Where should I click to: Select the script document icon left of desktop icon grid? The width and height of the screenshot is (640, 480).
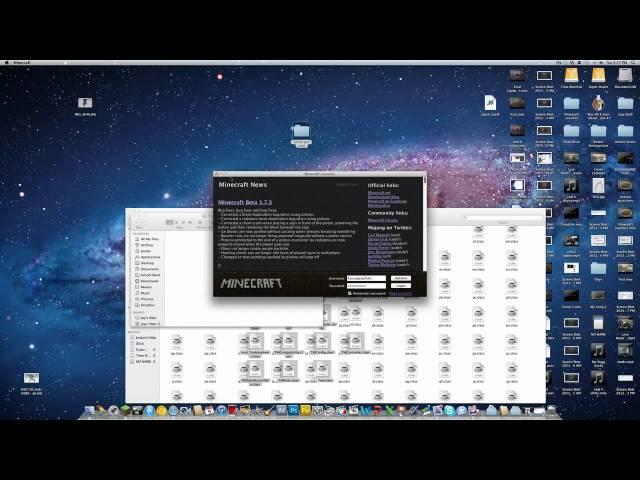(x=490, y=102)
